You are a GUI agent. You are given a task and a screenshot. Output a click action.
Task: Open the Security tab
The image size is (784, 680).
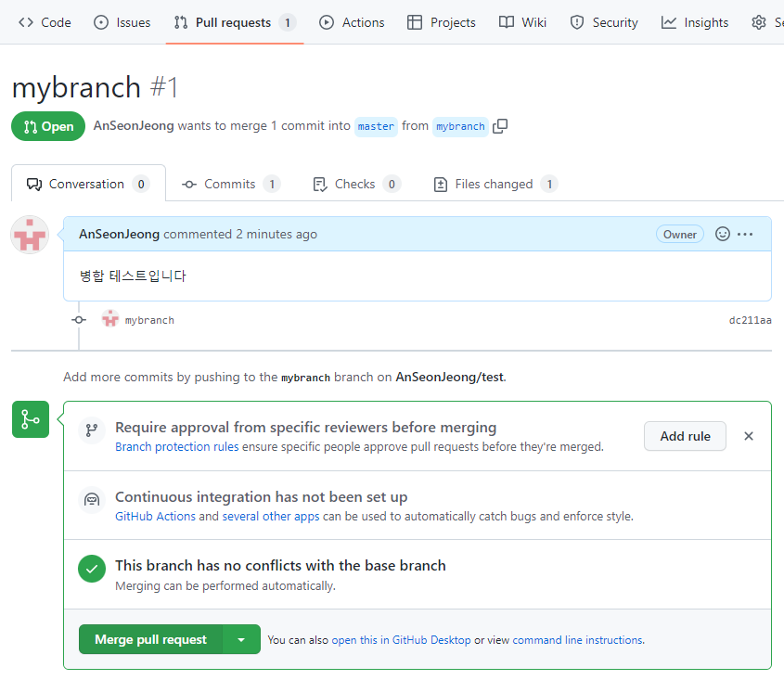(604, 22)
